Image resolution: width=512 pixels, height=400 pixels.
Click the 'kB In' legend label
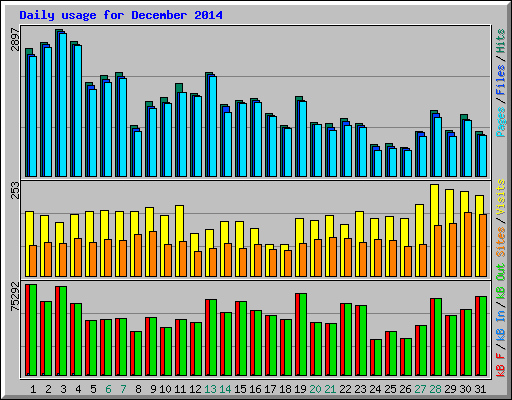500,327
